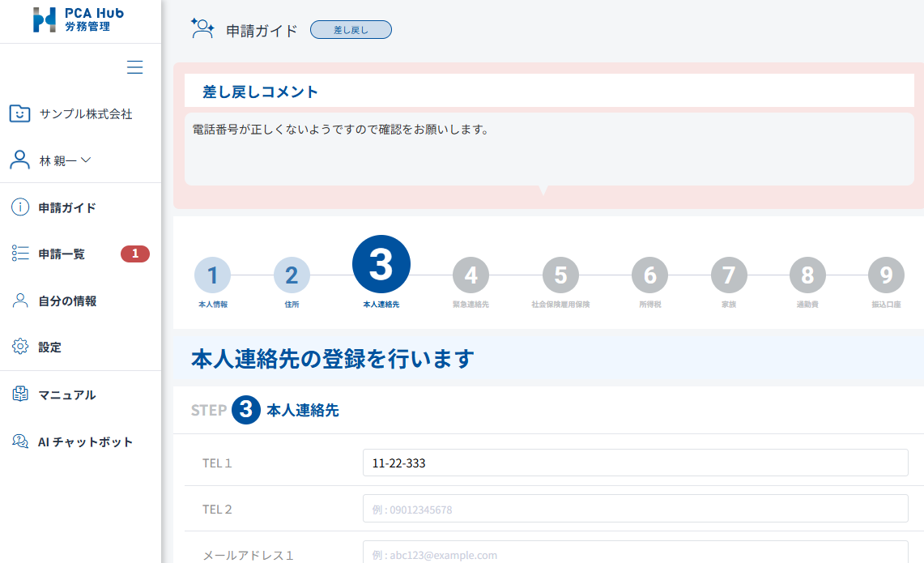Jump to step 9 振込口座

[x=885, y=275]
